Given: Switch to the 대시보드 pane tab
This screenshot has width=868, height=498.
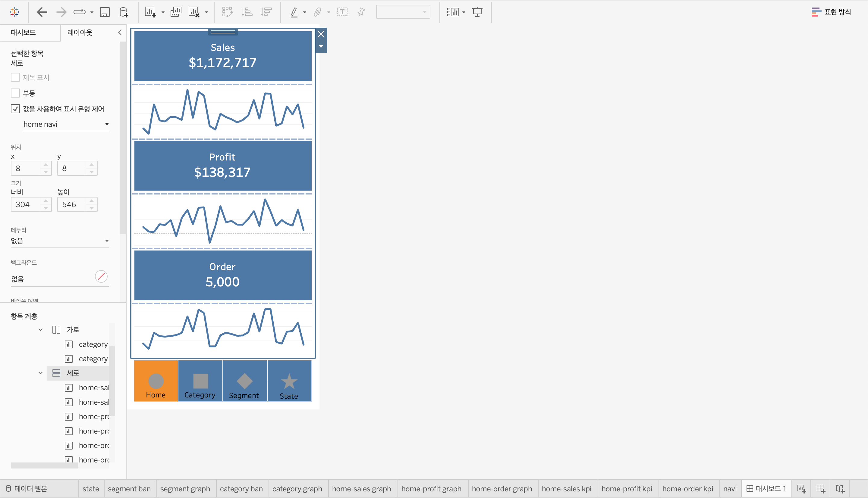Looking at the screenshot, I should [x=23, y=33].
